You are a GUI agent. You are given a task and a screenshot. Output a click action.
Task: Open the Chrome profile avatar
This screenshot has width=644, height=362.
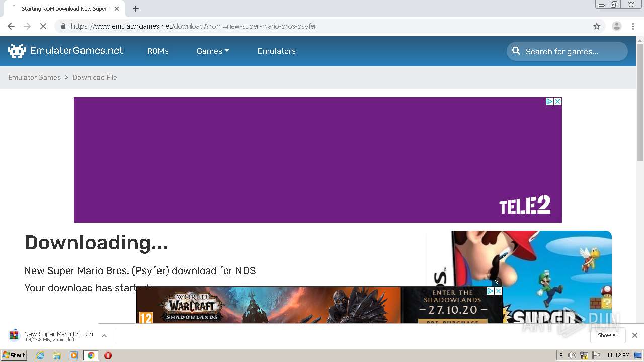click(x=617, y=26)
